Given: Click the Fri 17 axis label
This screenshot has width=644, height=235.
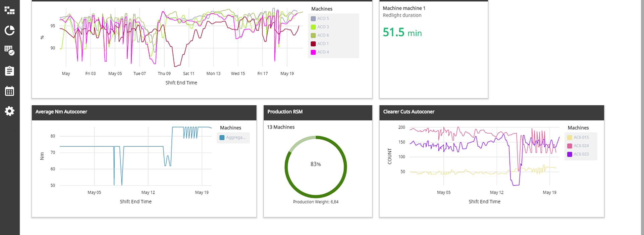Looking at the screenshot, I should point(263,74).
